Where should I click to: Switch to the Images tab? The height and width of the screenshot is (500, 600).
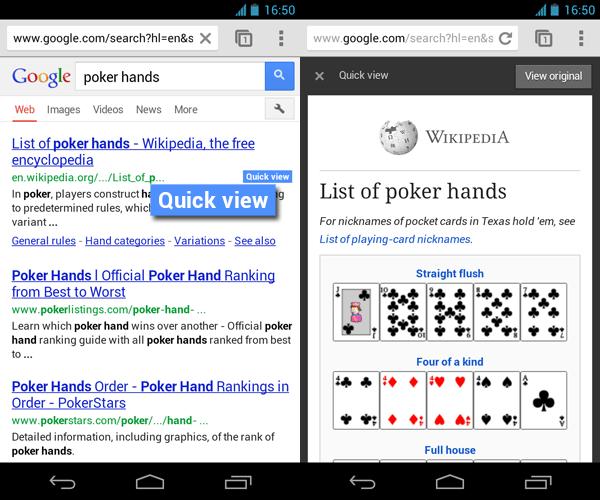[x=64, y=109]
